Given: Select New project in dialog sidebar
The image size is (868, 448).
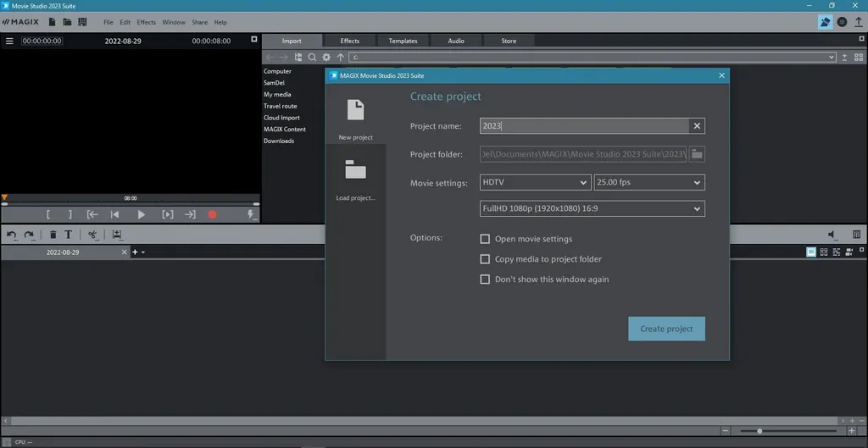Looking at the screenshot, I should (x=355, y=119).
